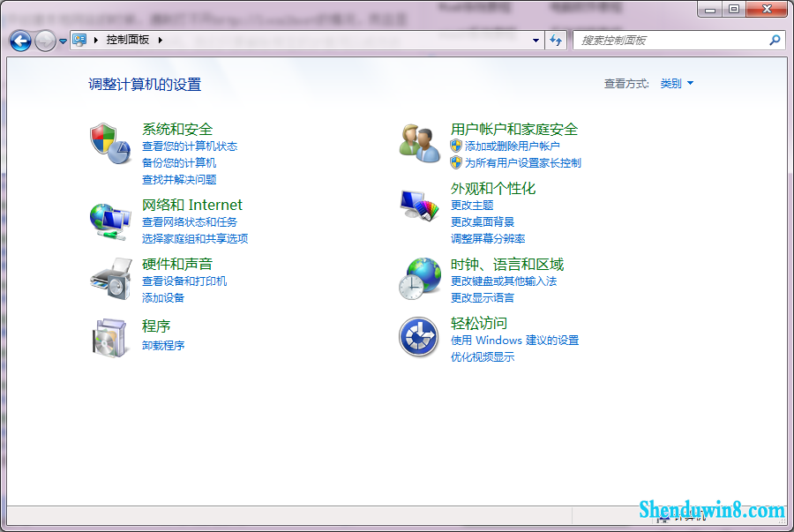This screenshot has height=532, width=794.
Task: Expand the address bar history dropdown
Action: (x=536, y=41)
